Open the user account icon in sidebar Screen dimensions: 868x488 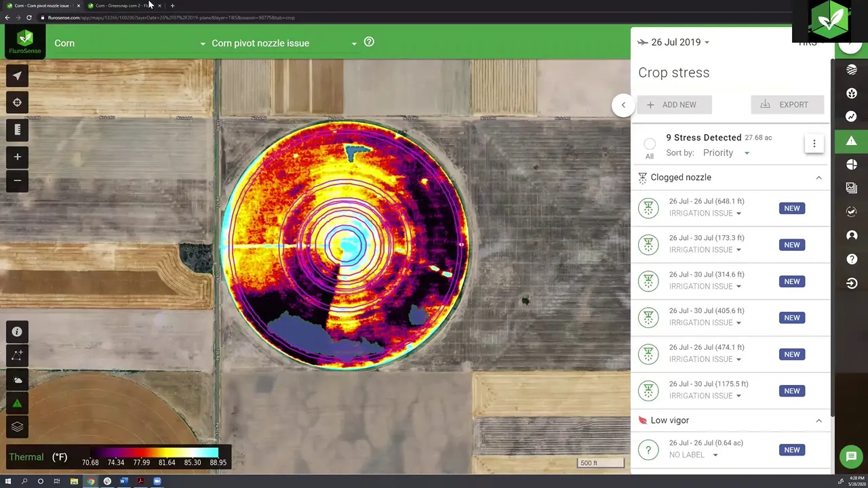(852, 235)
